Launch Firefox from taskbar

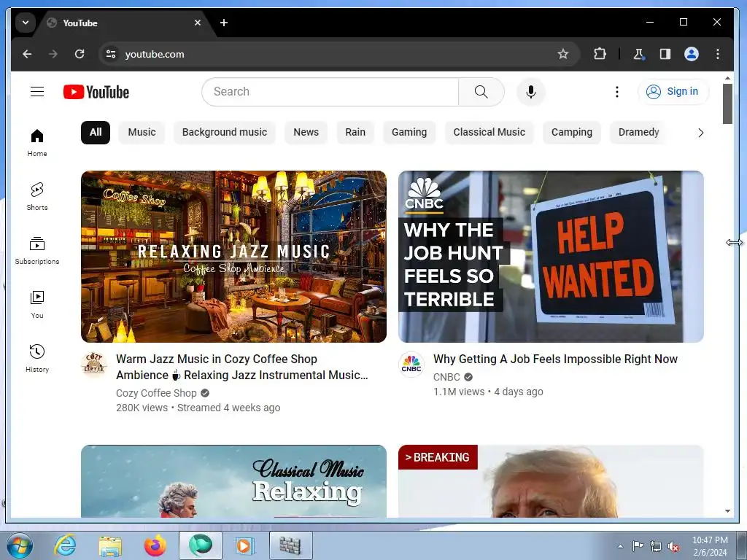[x=155, y=545]
